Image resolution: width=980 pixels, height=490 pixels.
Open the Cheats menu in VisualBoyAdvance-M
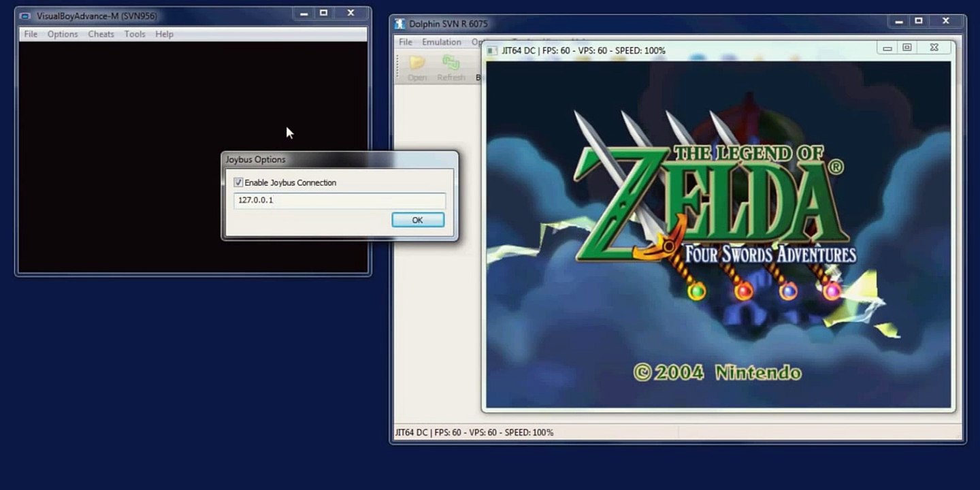tap(101, 34)
